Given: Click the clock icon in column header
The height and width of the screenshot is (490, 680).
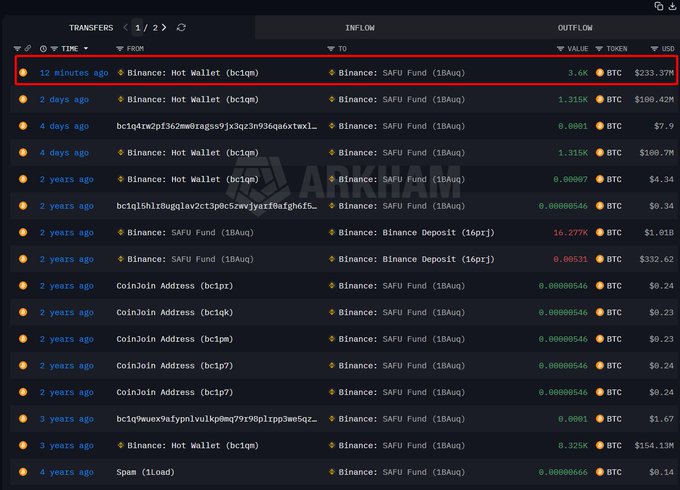Looking at the screenshot, I should point(43,48).
